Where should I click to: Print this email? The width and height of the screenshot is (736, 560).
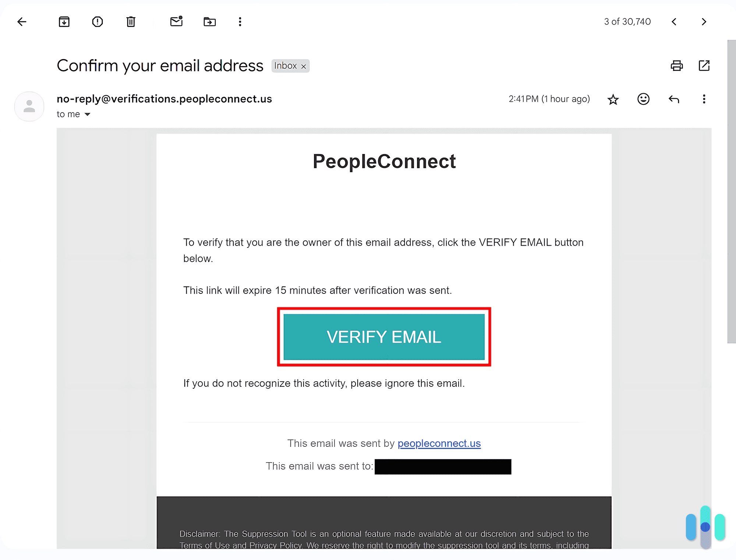click(x=676, y=65)
